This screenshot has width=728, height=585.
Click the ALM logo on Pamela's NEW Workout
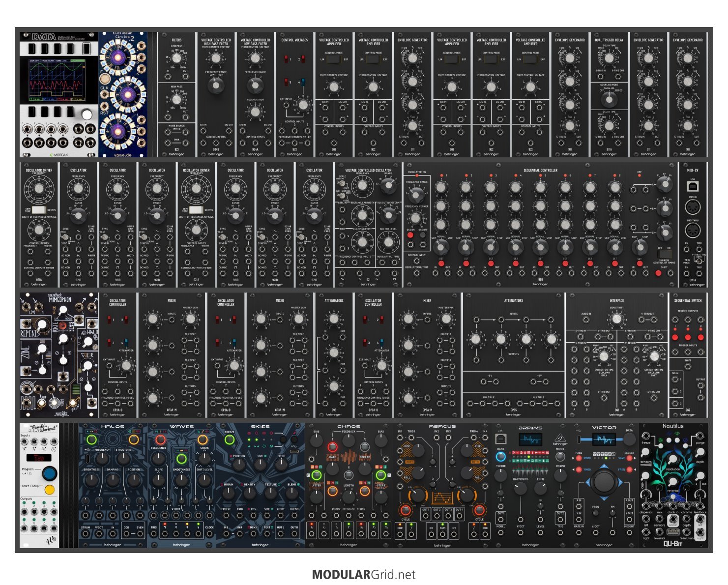(52, 541)
